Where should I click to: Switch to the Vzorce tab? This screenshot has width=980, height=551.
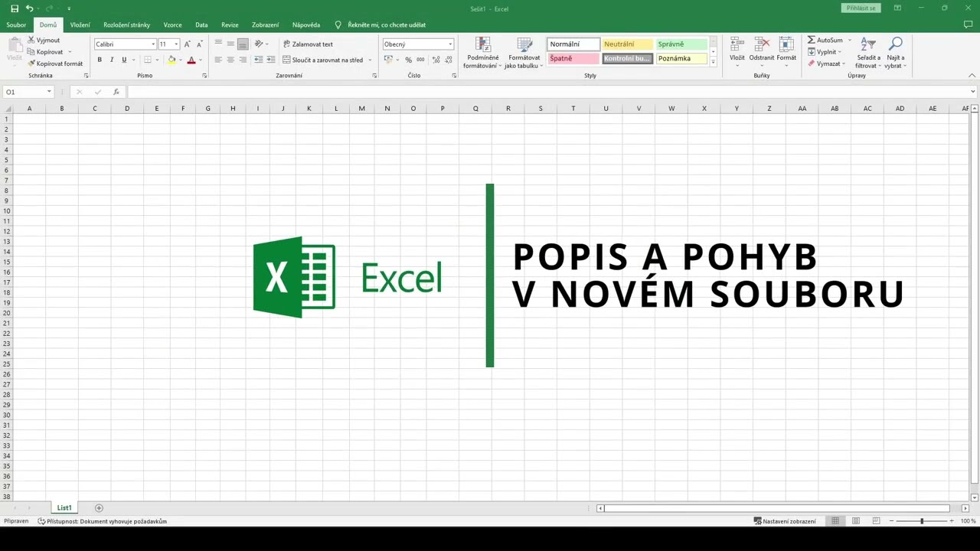[172, 24]
